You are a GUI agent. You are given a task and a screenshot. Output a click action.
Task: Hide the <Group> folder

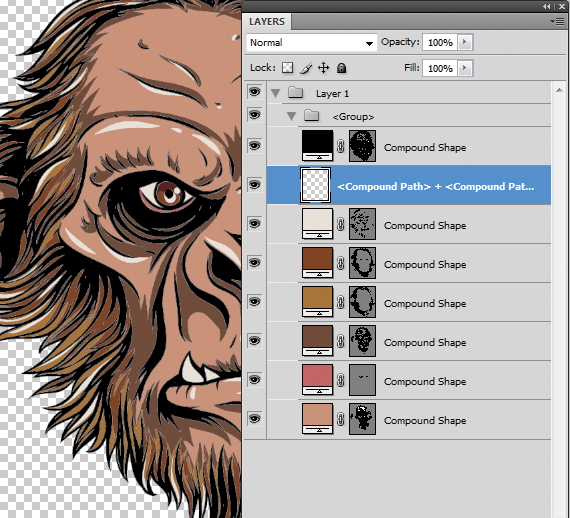(x=254, y=115)
